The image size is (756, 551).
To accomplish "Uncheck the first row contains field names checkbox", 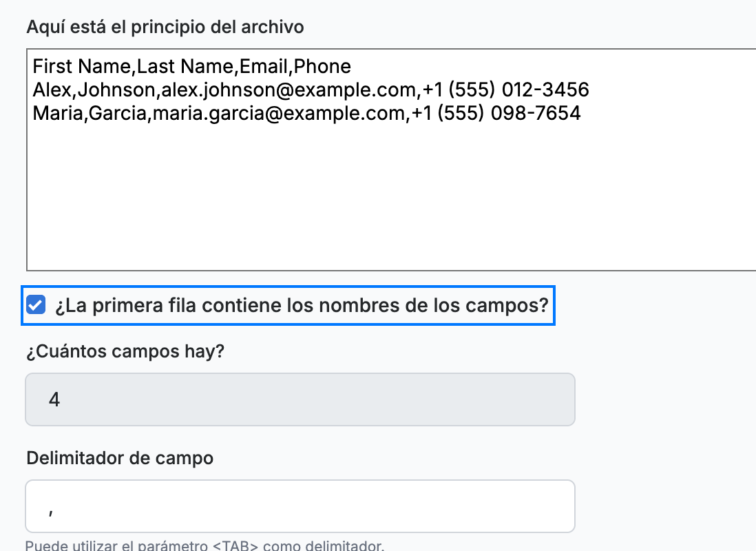I will [36, 305].
